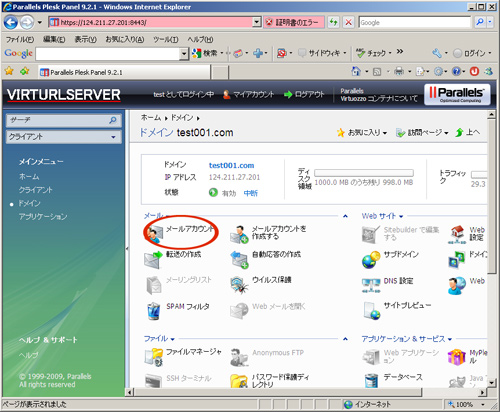500x412 pixels.
Task: Collapse the ファイル section arrow
Action: click(x=345, y=339)
